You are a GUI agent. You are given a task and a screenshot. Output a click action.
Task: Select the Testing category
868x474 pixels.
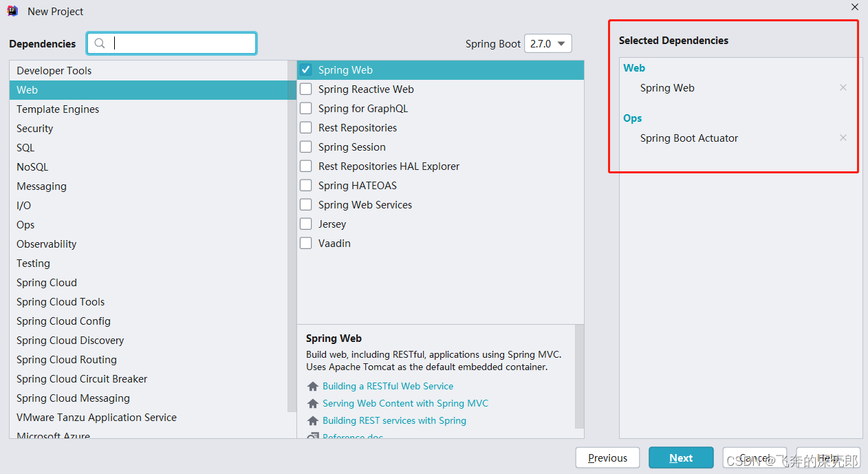(149, 263)
